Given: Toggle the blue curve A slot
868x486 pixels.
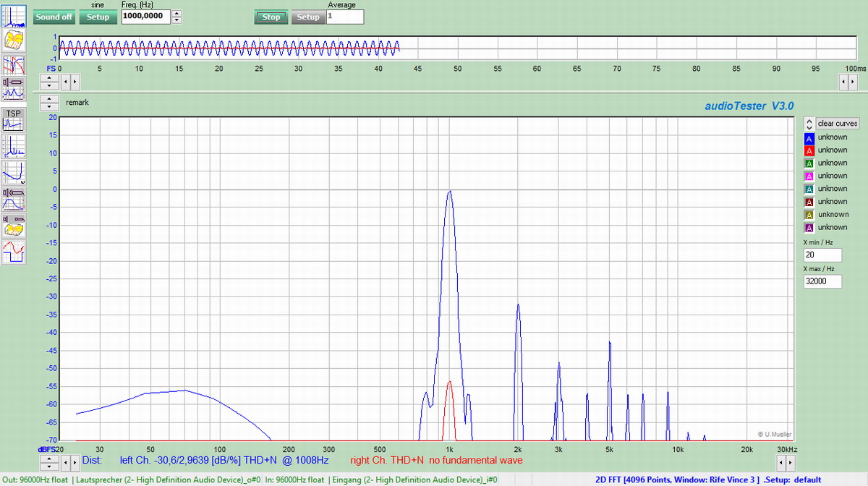Looking at the screenshot, I should [809, 137].
